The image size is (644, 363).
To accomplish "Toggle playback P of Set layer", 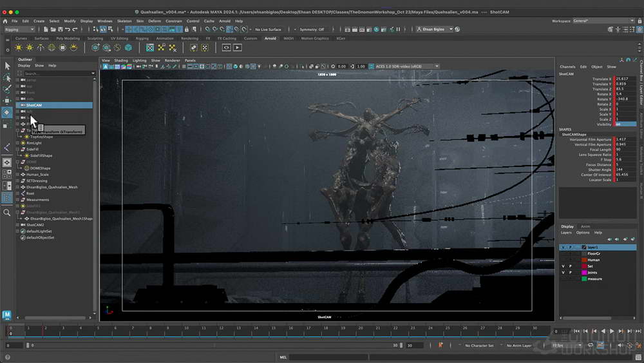I will pos(570,266).
